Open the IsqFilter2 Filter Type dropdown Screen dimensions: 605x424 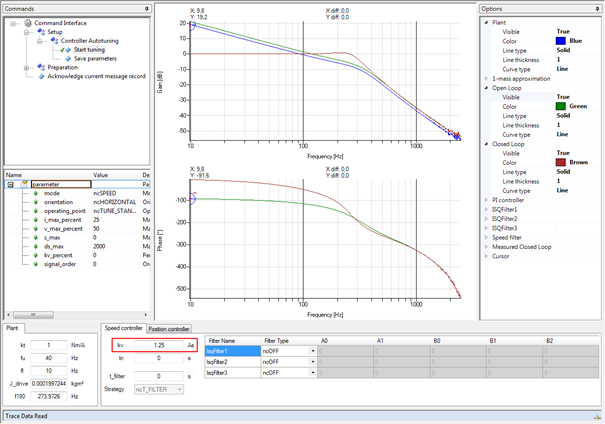[x=313, y=362]
